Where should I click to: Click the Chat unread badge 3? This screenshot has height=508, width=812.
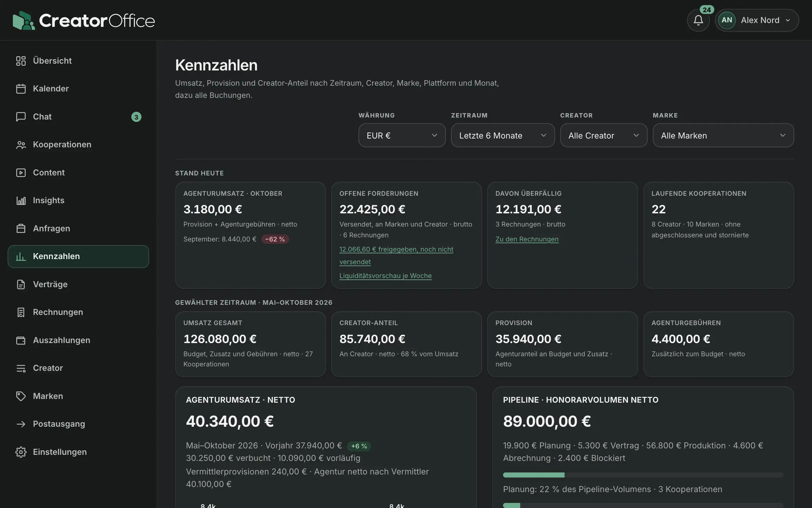click(136, 117)
